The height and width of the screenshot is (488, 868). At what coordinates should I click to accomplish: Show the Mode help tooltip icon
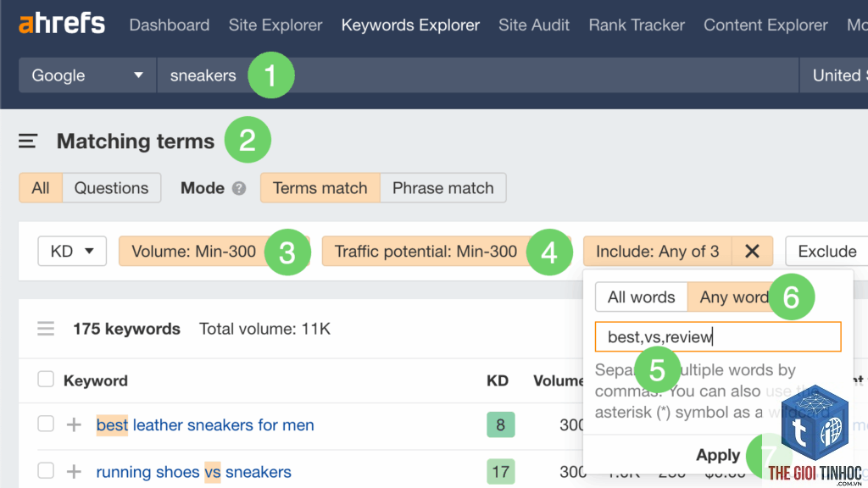tap(238, 189)
